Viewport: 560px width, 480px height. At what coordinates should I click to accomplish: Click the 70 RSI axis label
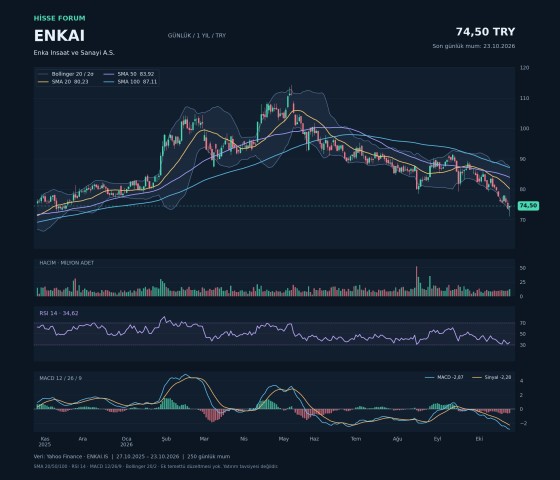coord(523,323)
